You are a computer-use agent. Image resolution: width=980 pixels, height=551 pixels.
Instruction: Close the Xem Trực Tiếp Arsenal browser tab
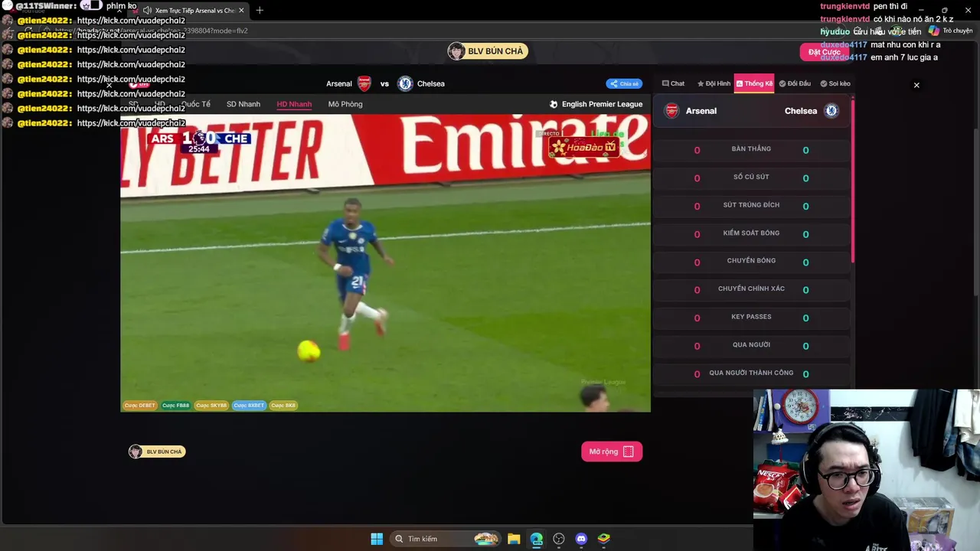242,11
